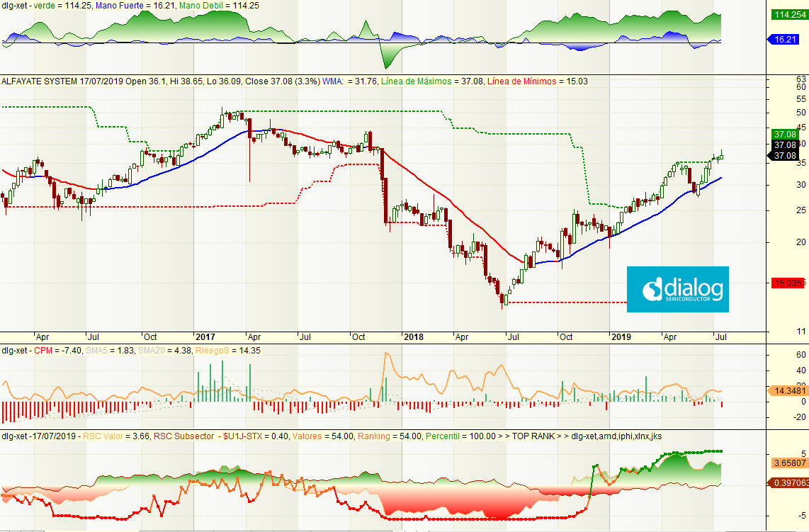Click the 2017 year marker
This screenshot has height=532, width=809.
(205, 337)
